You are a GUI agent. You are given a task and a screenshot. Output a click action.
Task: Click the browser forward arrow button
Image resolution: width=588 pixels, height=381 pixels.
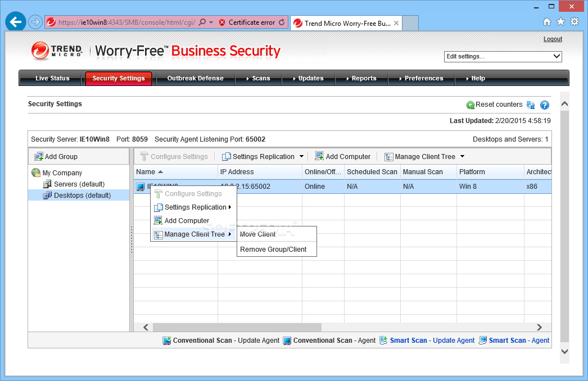(x=35, y=22)
